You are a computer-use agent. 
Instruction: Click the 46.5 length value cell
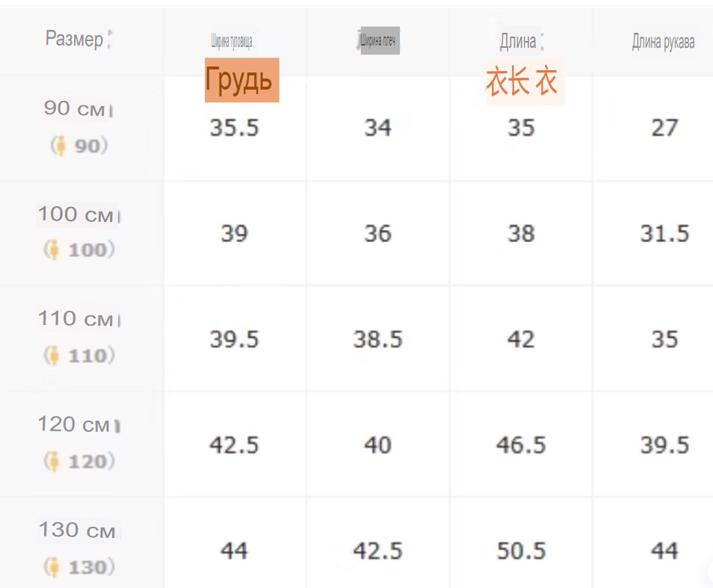point(521,445)
